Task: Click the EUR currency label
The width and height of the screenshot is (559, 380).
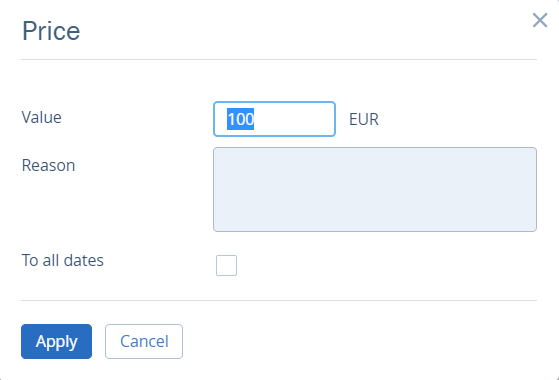Action: (x=364, y=119)
